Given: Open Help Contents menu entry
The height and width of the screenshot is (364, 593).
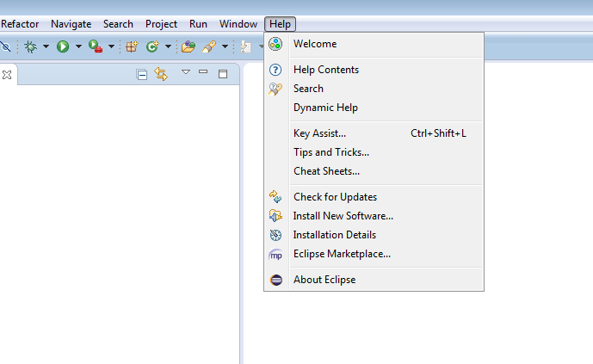Looking at the screenshot, I should point(325,70).
